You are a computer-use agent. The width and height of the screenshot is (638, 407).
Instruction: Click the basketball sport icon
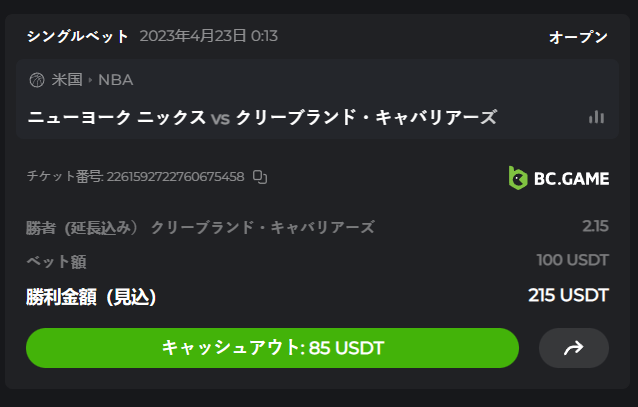(x=37, y=80)
